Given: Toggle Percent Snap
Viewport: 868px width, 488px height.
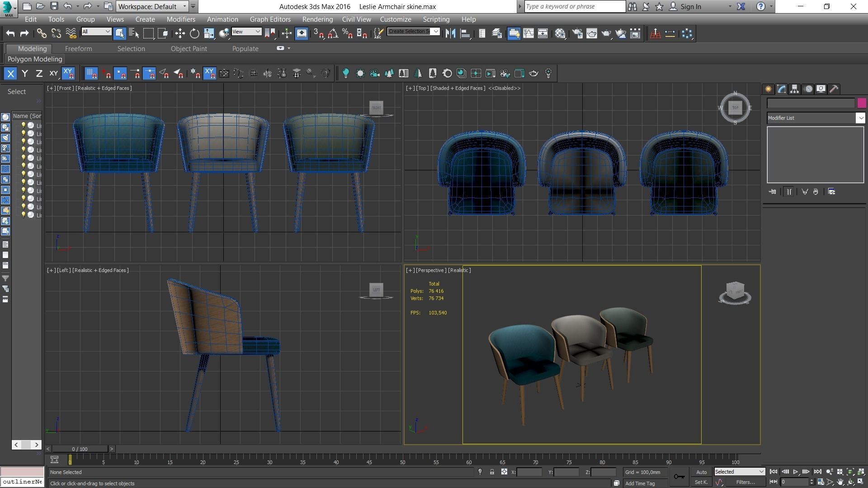Looking at the screenshot, I should tap(348, 33).
